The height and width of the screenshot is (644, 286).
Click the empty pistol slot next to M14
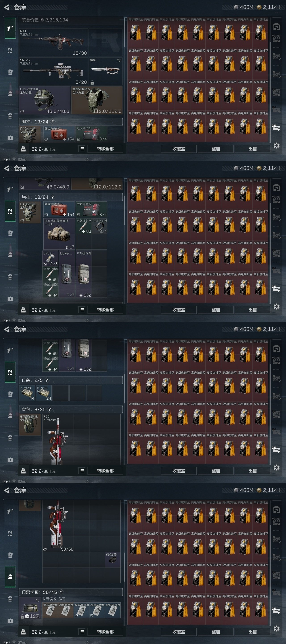pyautogui.click(x=106, y=42)
